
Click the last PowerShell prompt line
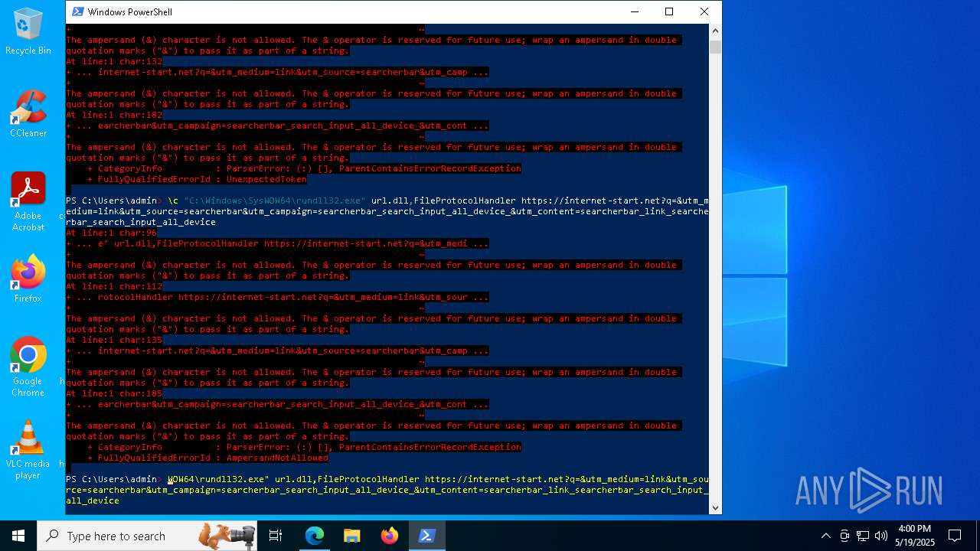coord(387,490)
